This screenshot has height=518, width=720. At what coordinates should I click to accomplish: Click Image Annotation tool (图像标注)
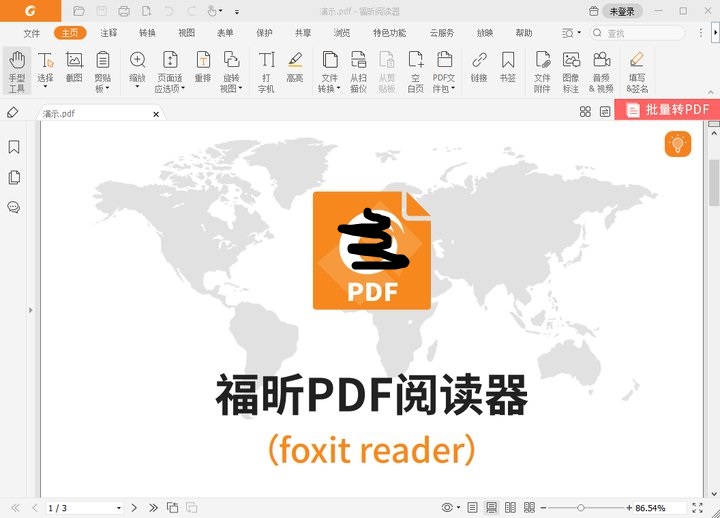[x=571, y=71]
